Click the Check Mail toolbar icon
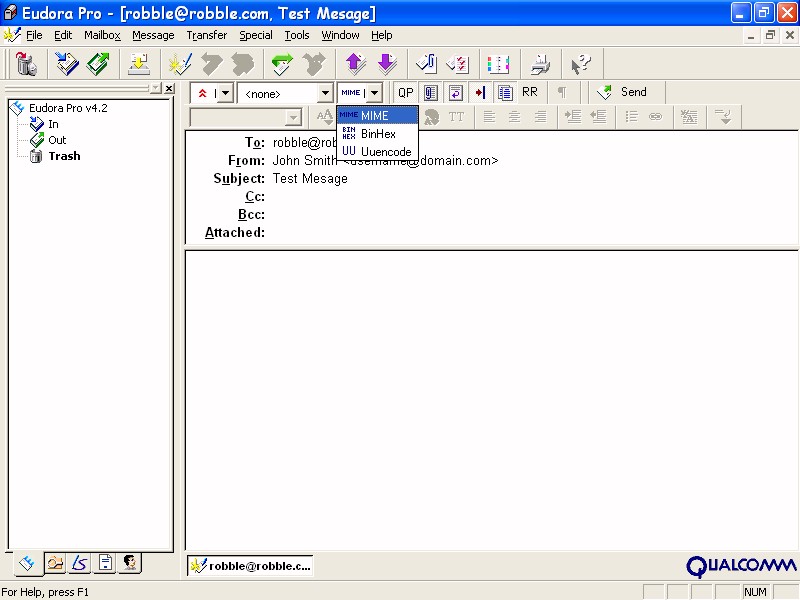Screen dimensions: 800x600 pos(139,64)
